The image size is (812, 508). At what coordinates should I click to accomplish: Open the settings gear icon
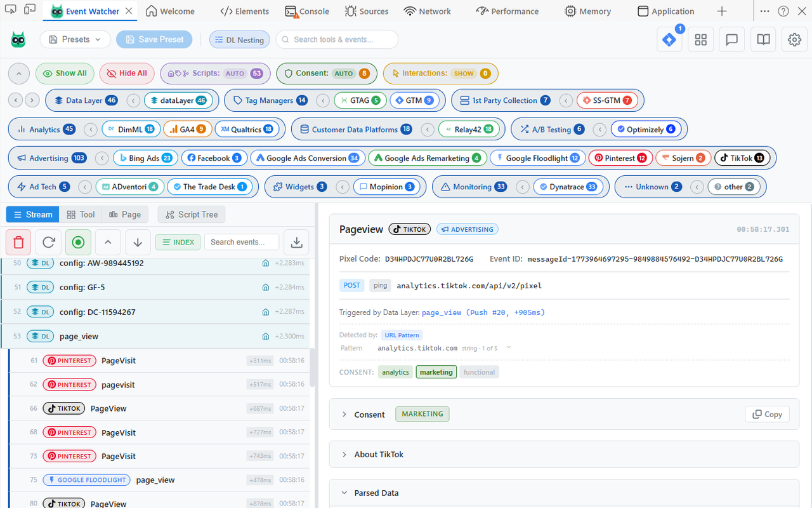[x=794, y=39]
